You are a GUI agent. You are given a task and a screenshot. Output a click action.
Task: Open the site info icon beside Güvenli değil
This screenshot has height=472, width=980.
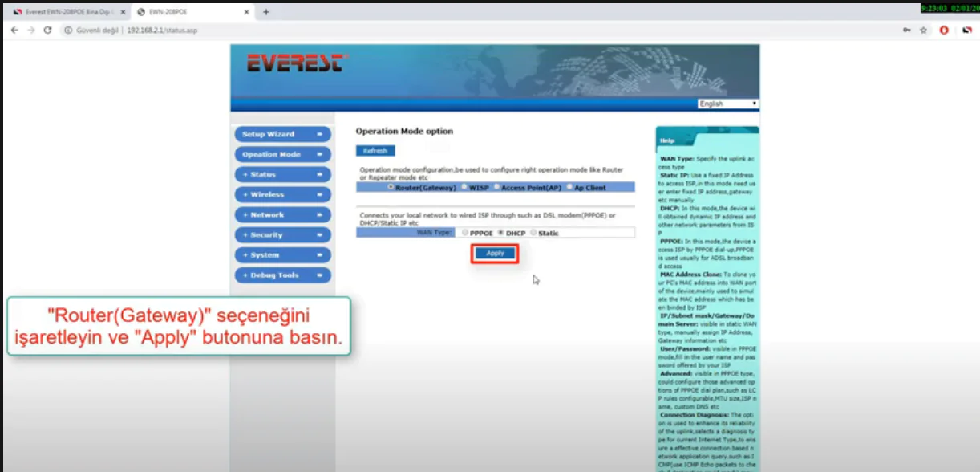[x=68, y=30]
